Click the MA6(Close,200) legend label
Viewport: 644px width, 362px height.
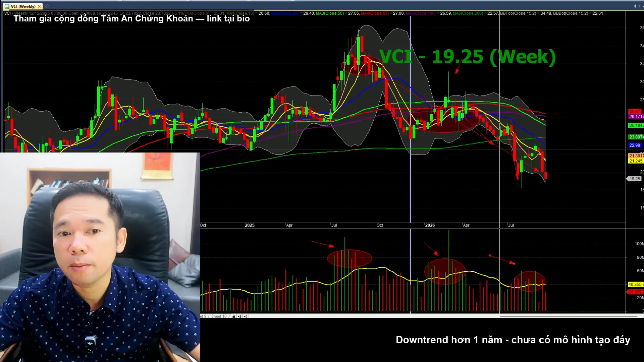[468, 13]
